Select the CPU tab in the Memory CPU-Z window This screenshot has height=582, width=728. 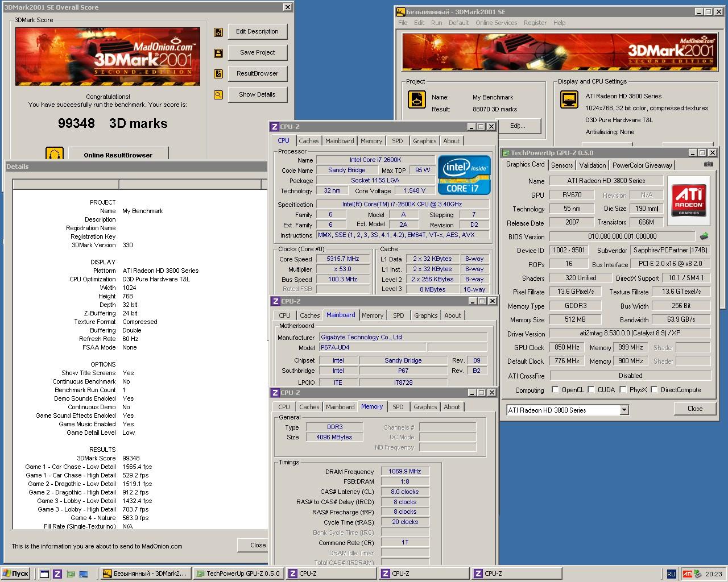click(284, 407)
